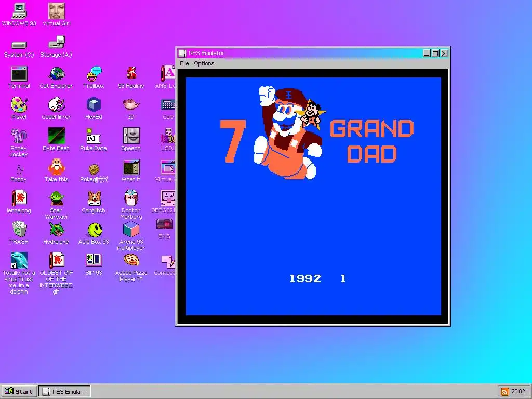The image size is (532, 399).
Task: Minimize the NES Emulator window
Action: [427, 54]
